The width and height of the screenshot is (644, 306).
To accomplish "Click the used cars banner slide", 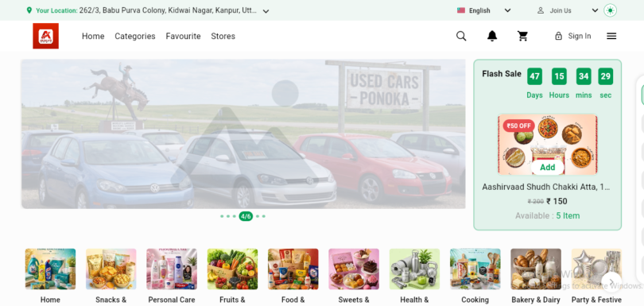I will pyautogui.click(x=243, y=134).
